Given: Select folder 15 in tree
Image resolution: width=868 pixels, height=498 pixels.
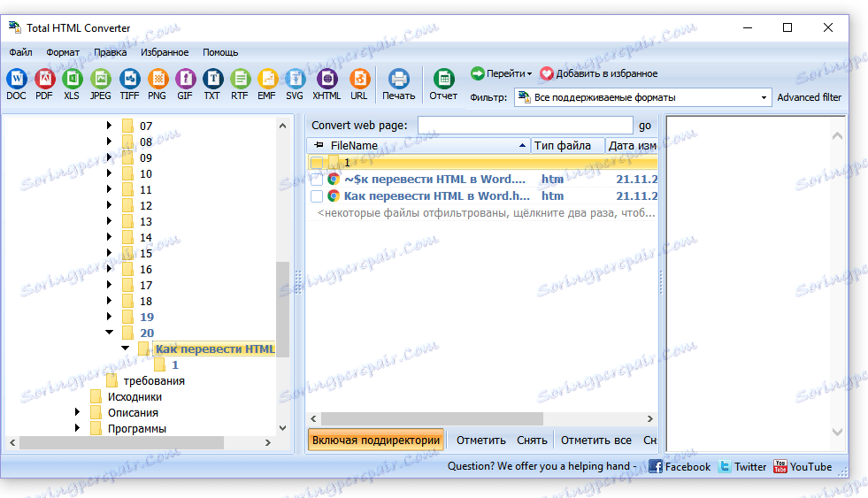Looking at the screenshot, I should [x=146, y=254].
